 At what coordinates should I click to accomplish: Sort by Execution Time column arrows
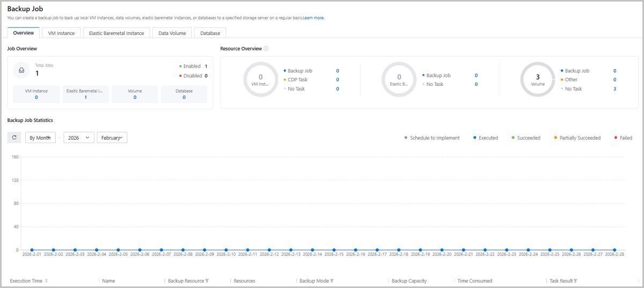coord(46,281)
